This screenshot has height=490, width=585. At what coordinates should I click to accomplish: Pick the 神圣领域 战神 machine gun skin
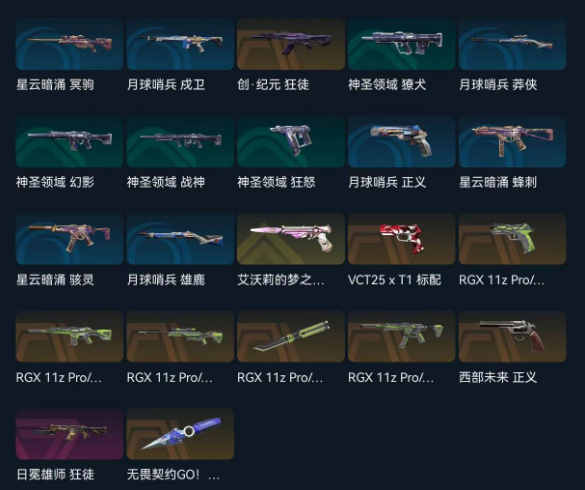[180, 141]
